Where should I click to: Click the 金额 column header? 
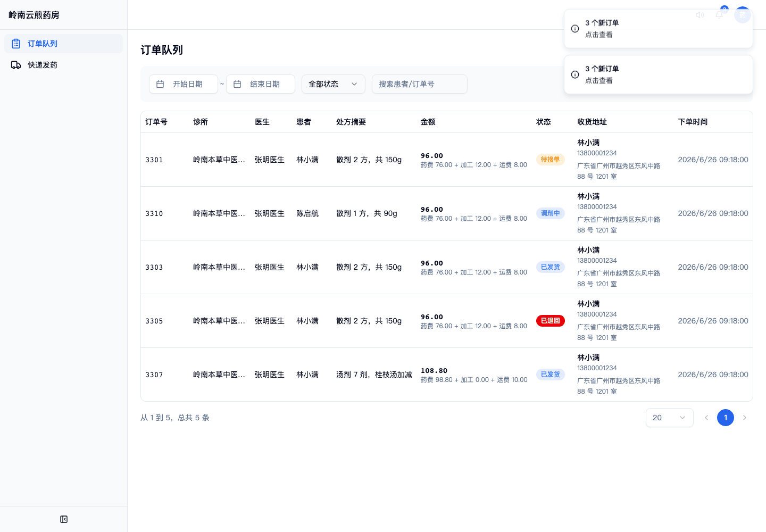click(x=428, y=122)
